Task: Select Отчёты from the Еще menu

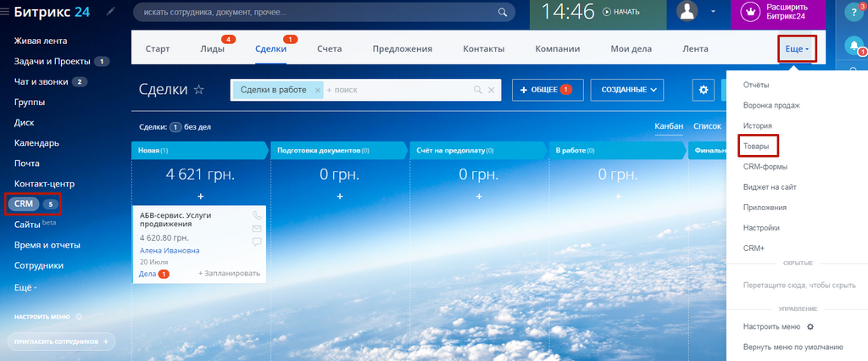Action: [756, 85]
